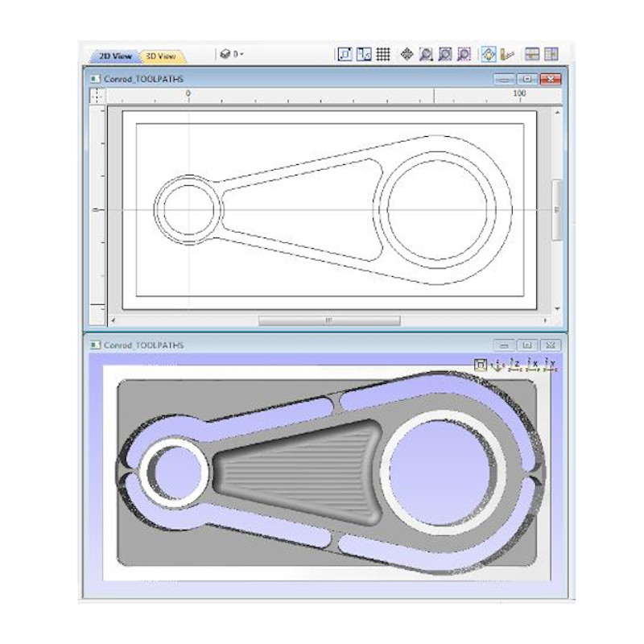This screenshot has height=644, width=644.
Task: Switch to the 3D View tab
Action: click(161, 56)
